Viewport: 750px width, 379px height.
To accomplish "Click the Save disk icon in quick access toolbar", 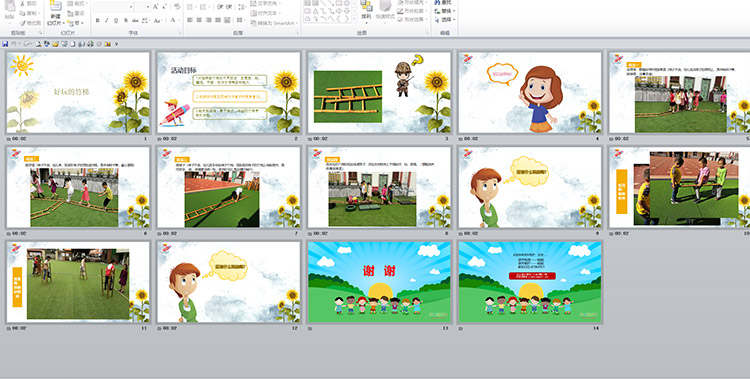I will tap(5, 44).
